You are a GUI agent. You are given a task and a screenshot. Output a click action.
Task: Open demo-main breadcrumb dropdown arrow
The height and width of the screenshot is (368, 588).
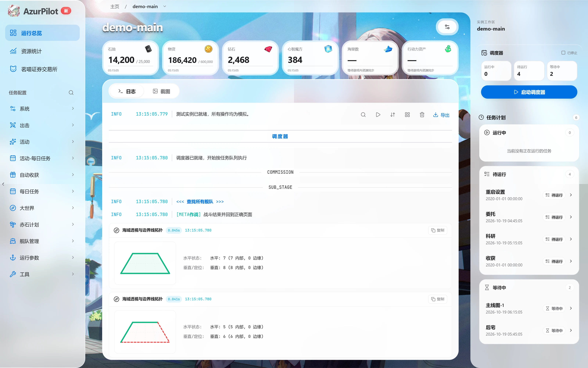pyautogui.click(x=164, y=6)
